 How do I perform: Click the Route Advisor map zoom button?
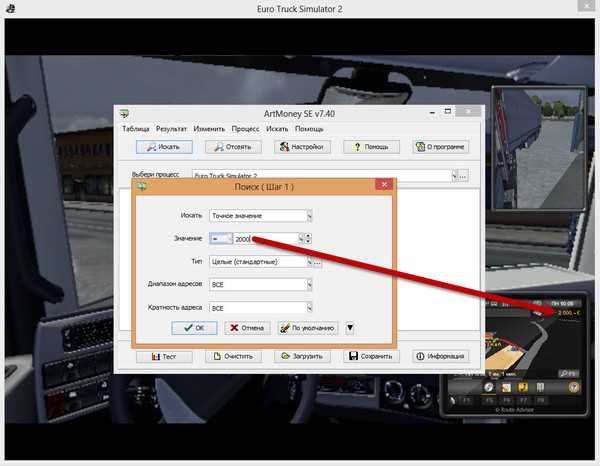click(x=569, y=373)
